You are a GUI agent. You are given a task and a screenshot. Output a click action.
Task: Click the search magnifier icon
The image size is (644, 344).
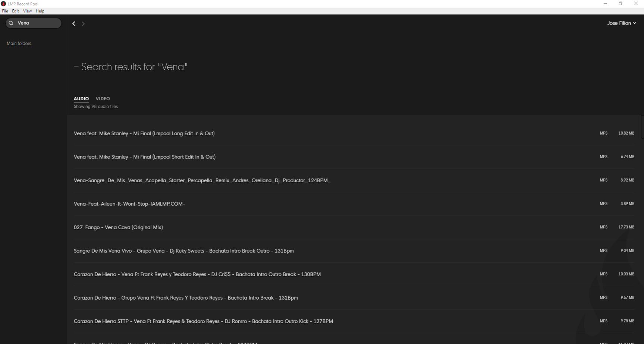[11, 23]
